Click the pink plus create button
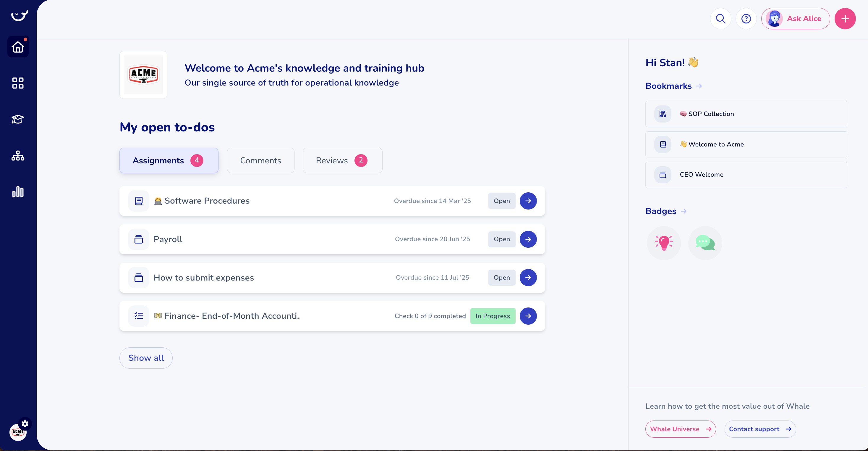Viewport: 868px width, 451px height. [x=845, y=19]
